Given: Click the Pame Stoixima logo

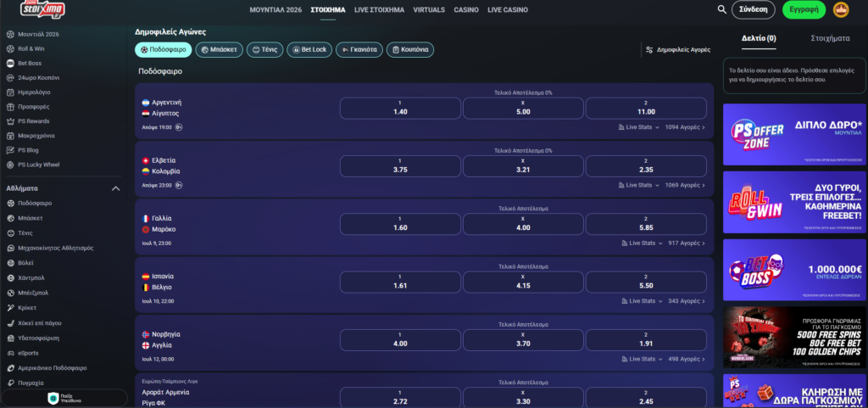Looking at the screenshot, I should point(42,8).
